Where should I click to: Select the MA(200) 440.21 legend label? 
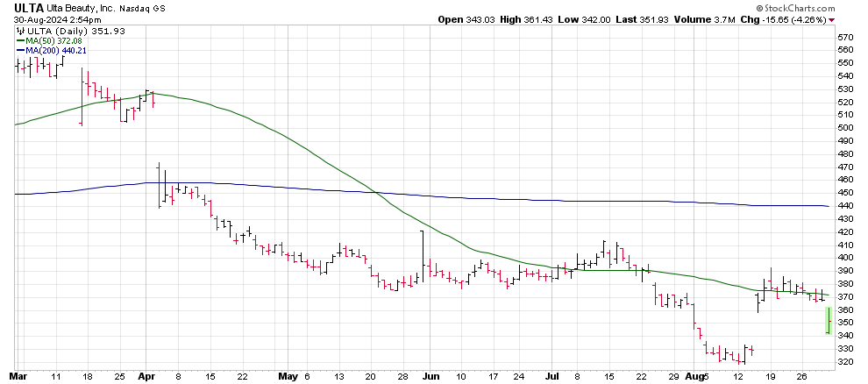pos(56,51)
